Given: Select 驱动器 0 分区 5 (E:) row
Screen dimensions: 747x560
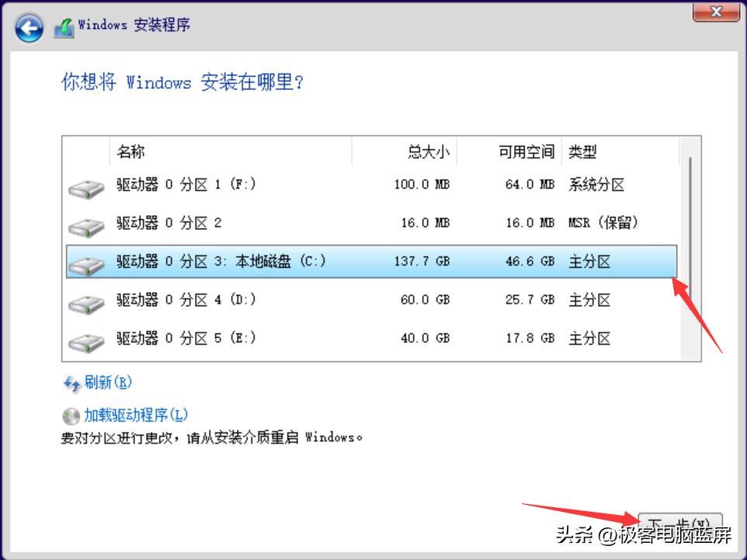Looking at the screenshot, I should (372, 339).
